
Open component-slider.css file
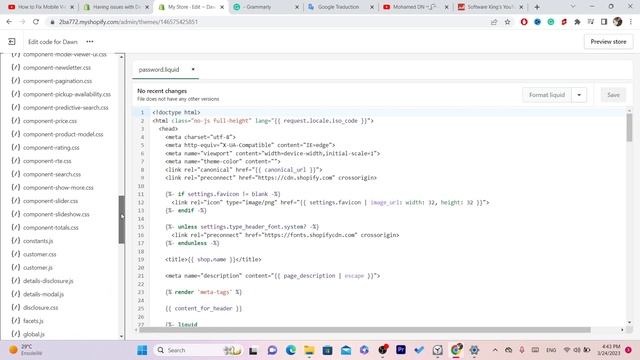click(x=50, y=201)
